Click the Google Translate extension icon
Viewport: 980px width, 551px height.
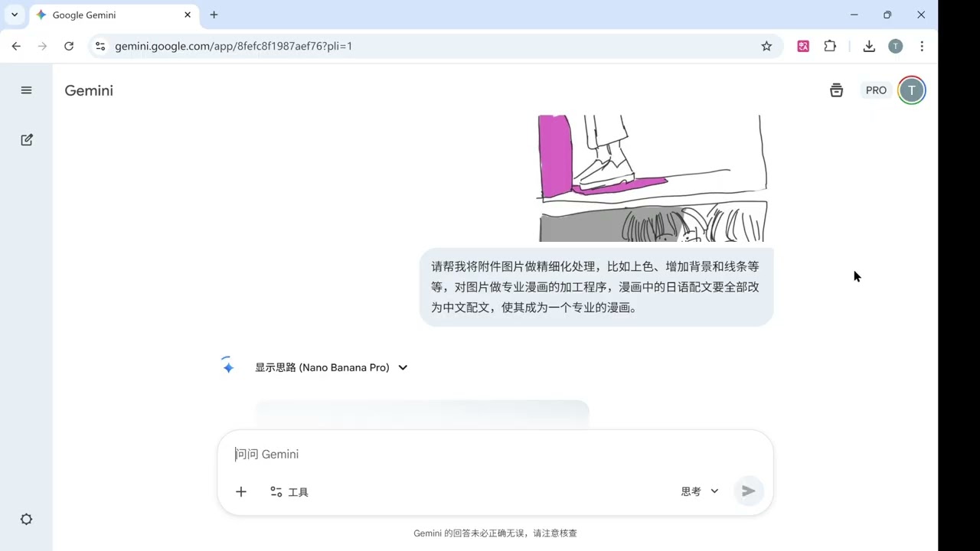[x=803, y=46]
